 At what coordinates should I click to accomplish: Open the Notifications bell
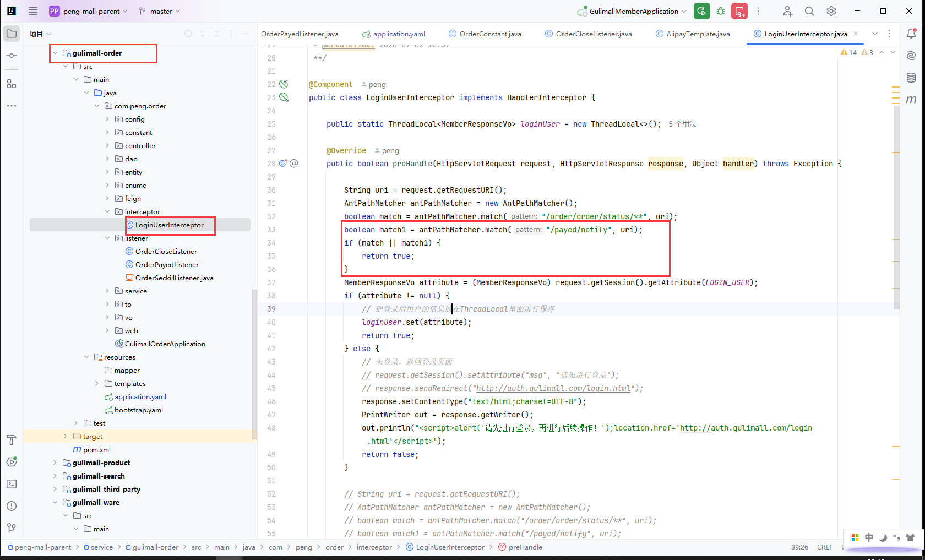pos(911,34)
